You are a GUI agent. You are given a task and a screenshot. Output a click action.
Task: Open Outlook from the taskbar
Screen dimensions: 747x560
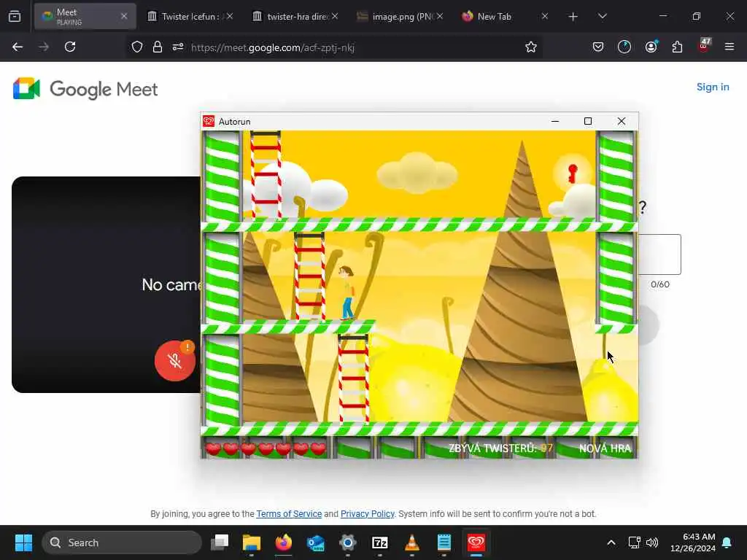coord(315,542)
